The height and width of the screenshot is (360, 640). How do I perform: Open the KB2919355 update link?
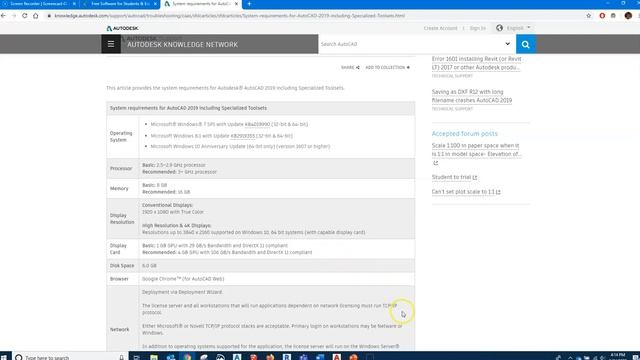(x=242, y=136)
